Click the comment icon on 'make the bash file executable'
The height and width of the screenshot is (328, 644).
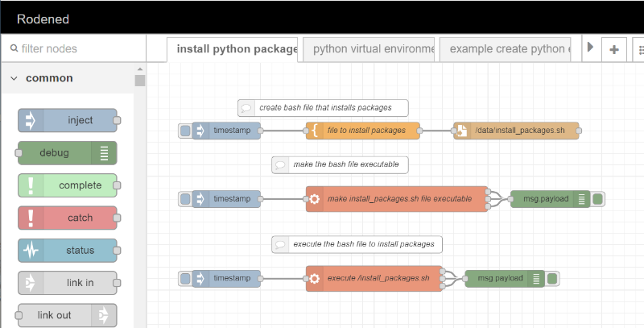(x=280, y=165)
